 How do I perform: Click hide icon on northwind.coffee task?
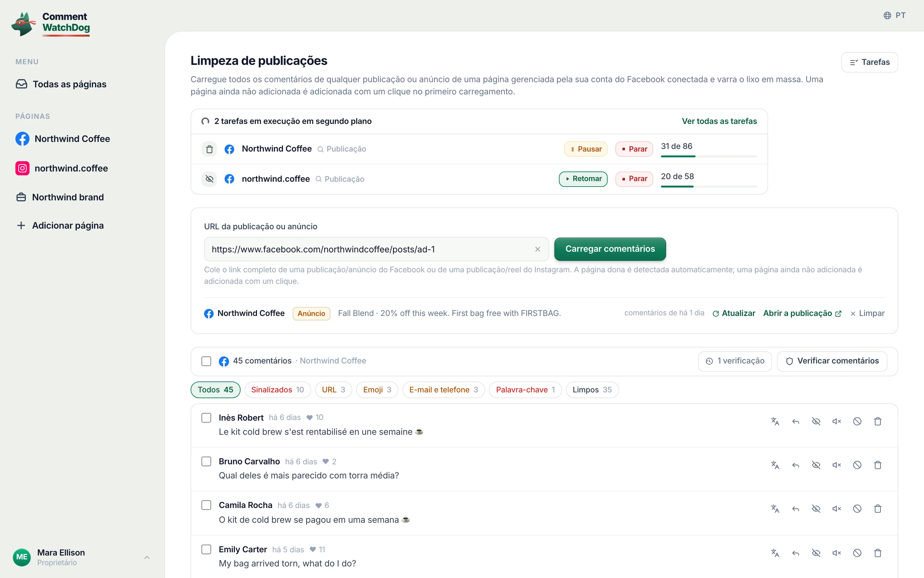[209, 179]
